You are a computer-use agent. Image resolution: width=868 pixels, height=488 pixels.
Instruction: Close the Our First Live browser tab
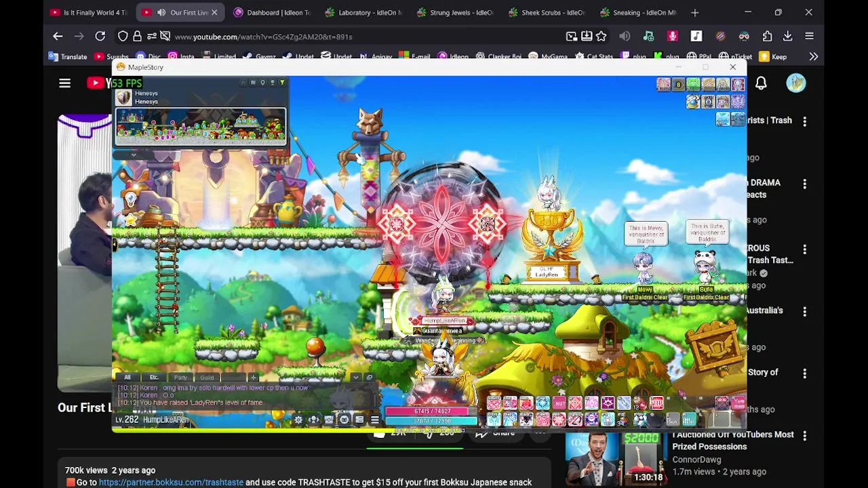(214, 12)
